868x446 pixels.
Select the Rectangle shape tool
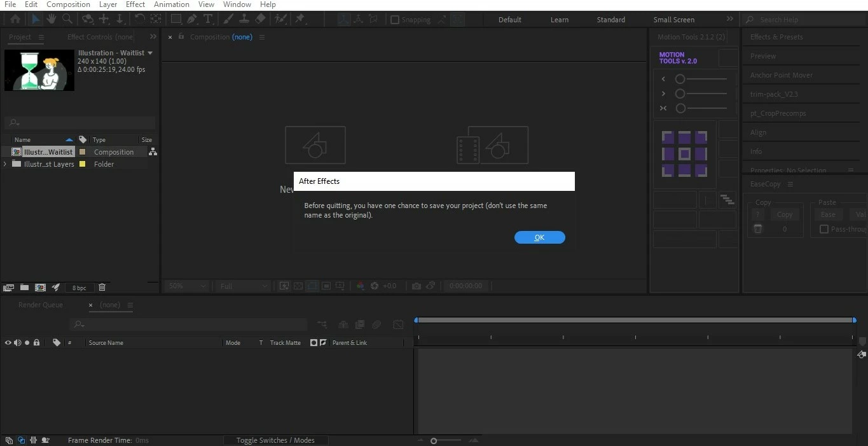pyautogui.click(x=176, y=19)
